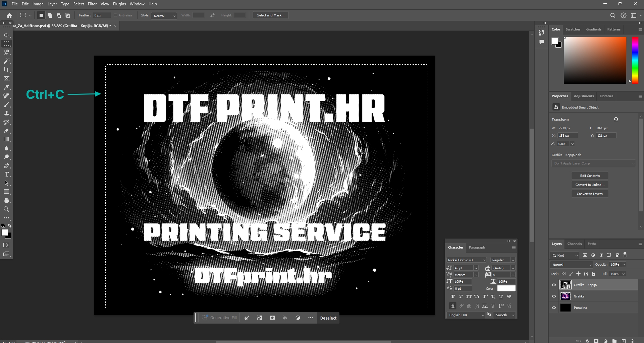644x343 pixels.
Task: Click the hue spectrum slider in Color panel
Action: 635,60
